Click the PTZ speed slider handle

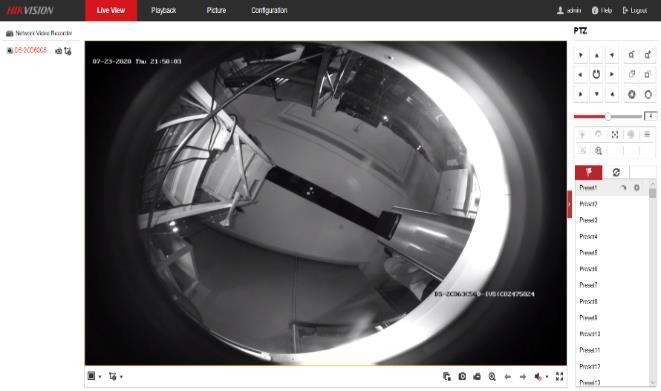click(x=608, y=116)
